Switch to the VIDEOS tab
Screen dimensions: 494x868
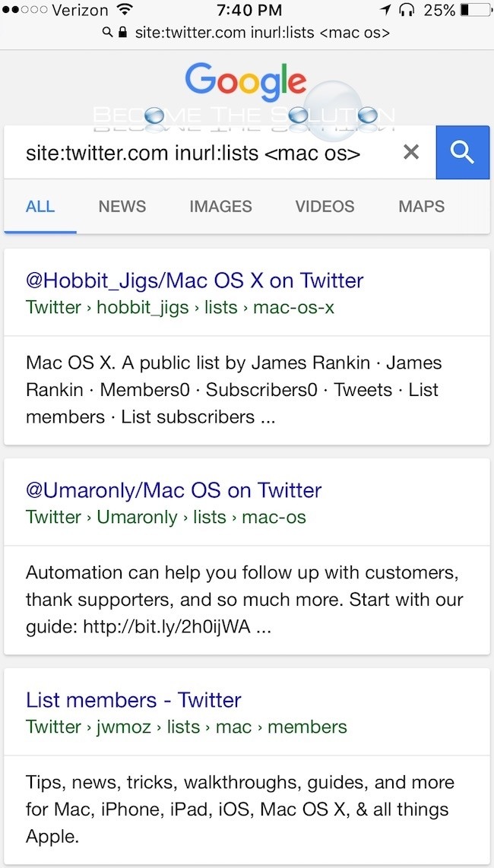point(325,207)
